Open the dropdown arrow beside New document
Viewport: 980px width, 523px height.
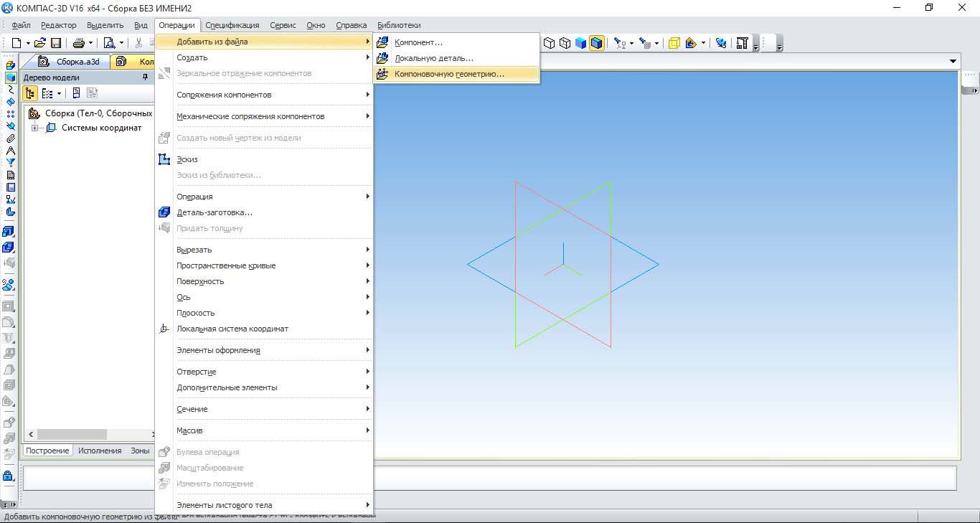click(27, 43)
